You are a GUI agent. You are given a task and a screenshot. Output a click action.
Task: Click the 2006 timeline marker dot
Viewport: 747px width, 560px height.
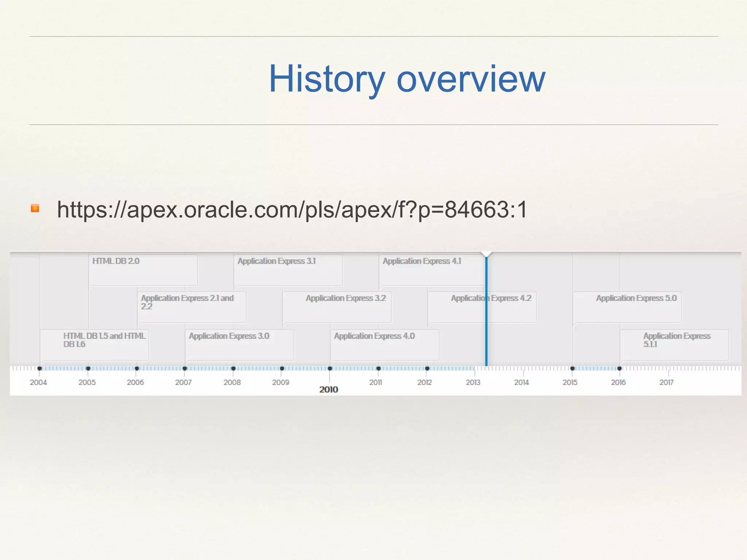click(137, 369)
